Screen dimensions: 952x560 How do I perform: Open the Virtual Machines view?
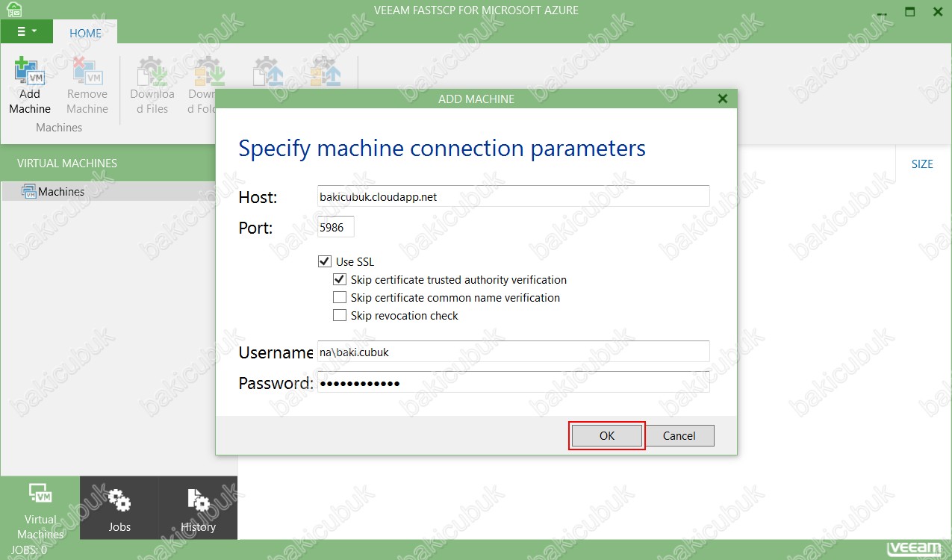pos(40,508)
